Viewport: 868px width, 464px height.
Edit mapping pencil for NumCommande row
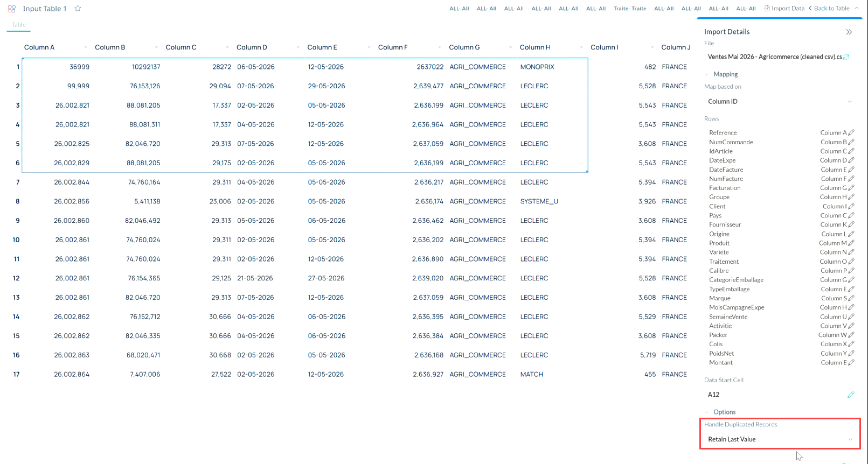851,142
